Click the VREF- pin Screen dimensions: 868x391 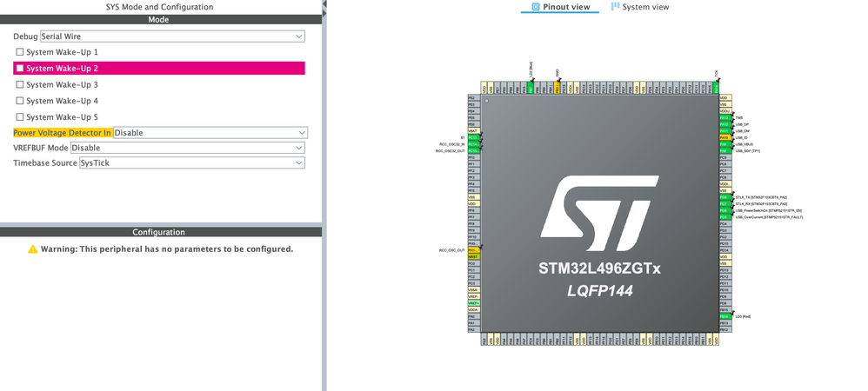474,296
